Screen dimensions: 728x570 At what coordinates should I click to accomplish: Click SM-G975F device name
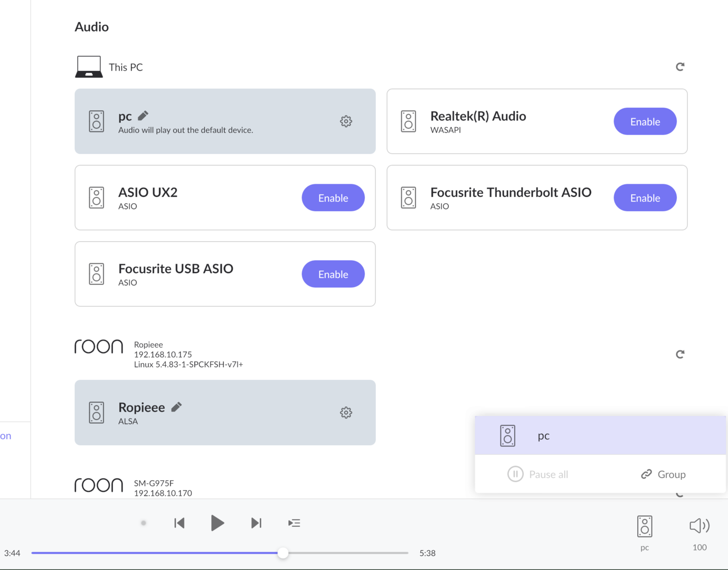[x=154, y=483]
